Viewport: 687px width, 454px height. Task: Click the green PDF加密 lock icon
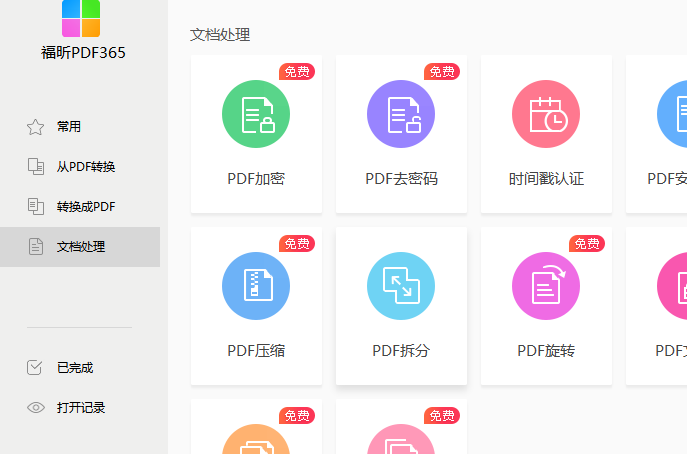tap(256, 114)
